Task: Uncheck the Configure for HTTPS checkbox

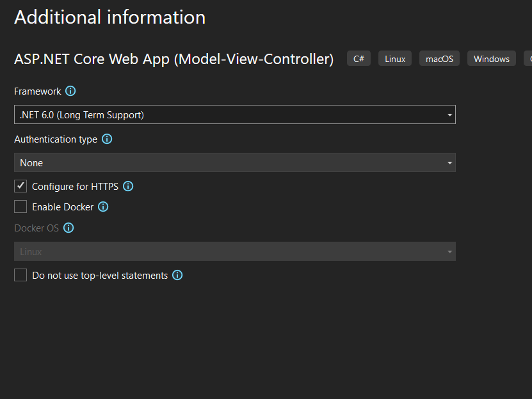Action: click(x=20, y=186)
